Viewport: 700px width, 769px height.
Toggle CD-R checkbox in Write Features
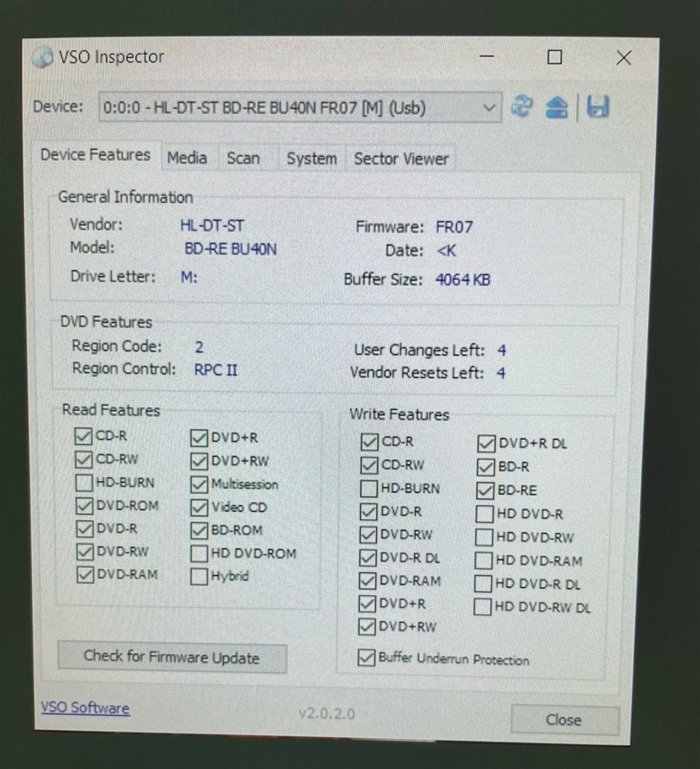point(369,442)
